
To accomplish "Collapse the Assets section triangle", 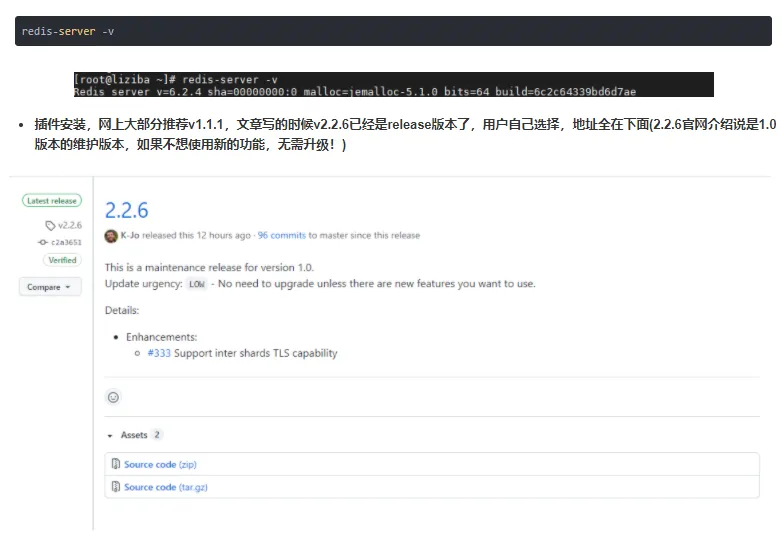I will click(110, 436).
